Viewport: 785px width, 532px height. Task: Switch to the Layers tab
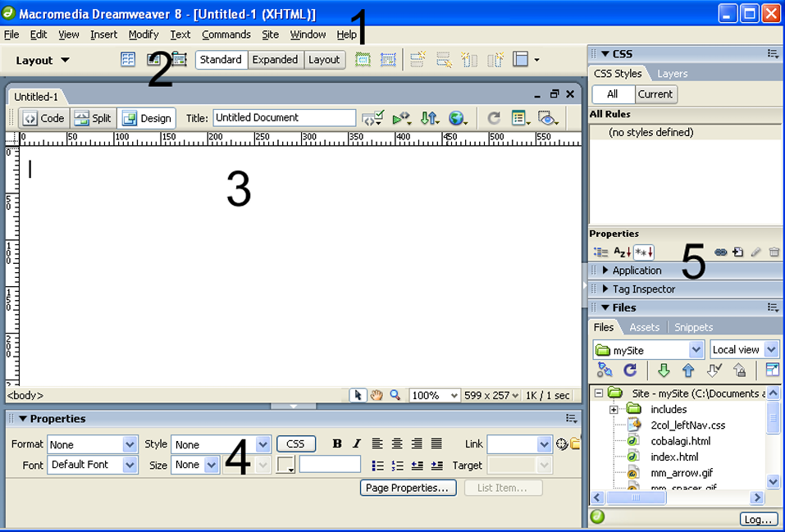point(672,74)
